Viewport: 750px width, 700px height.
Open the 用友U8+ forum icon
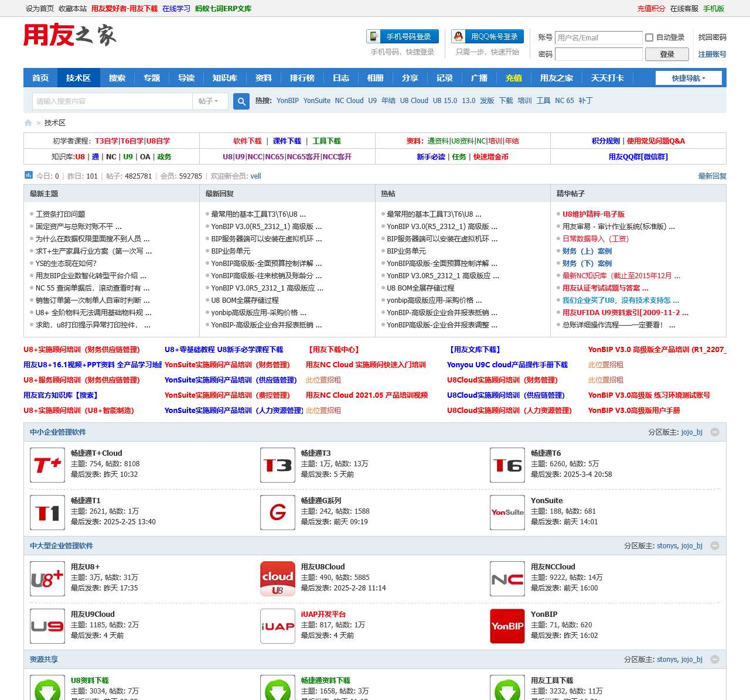(x=47, y=579)
